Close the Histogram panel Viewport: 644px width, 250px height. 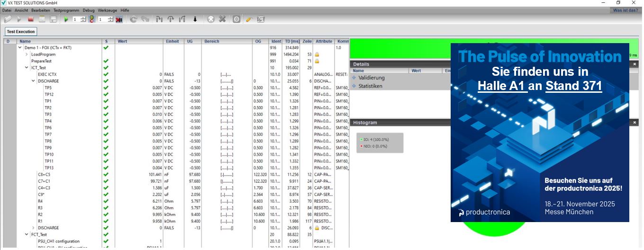click(635, 123)
